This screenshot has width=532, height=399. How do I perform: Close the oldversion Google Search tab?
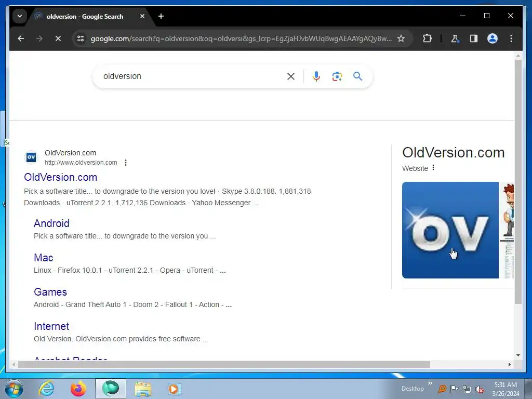142,16
